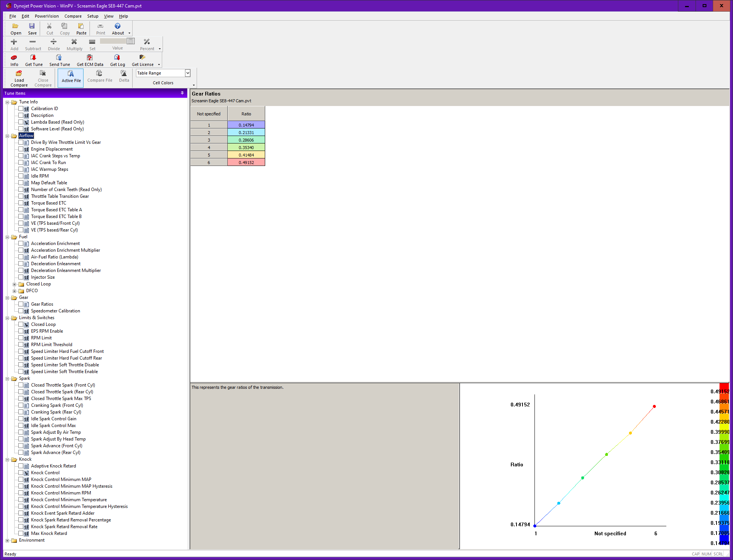This screenshot has width=733, height=560.
Task: Select the Injector Size tree item
Action: (43, 277)
